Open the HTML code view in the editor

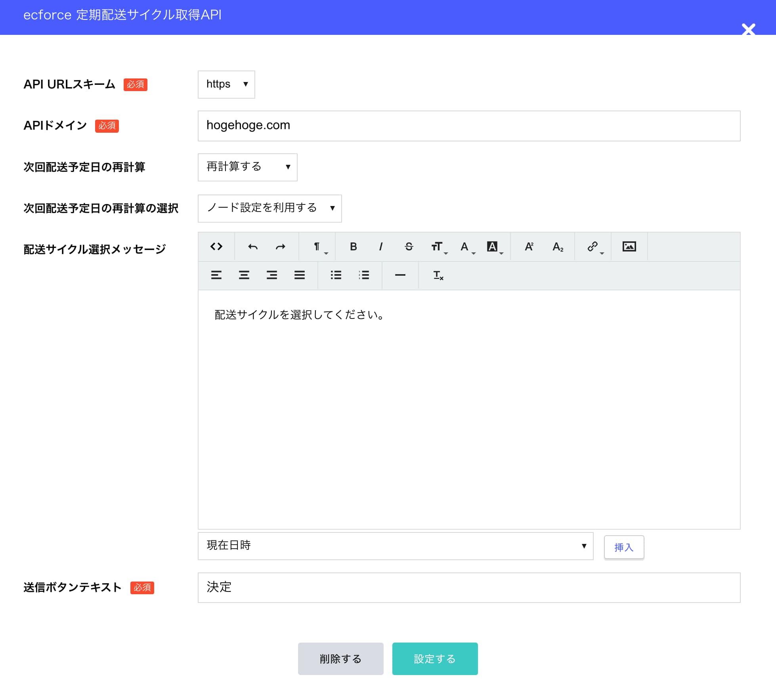click(x=216, y=246)
